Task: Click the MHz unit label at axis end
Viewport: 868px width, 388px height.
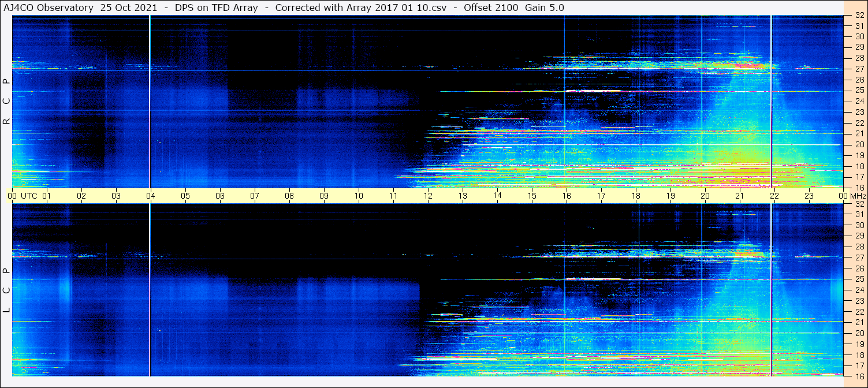Action: (857, 196)
